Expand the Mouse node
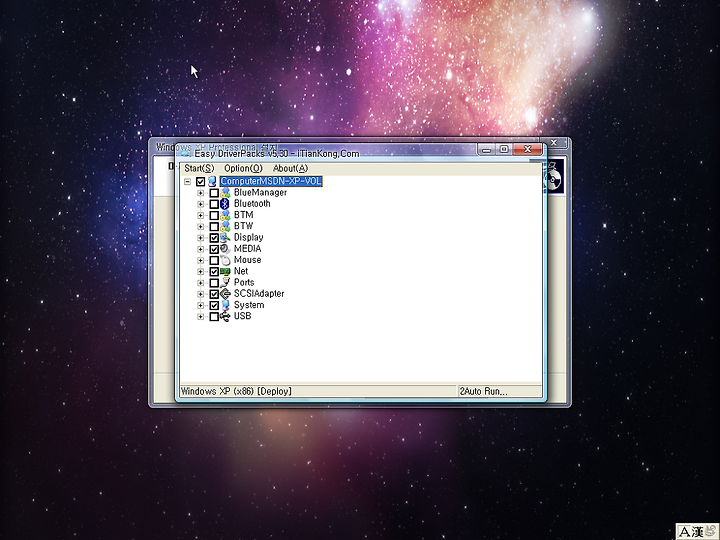Image resolution: width=720 pixels, height=540 pixels. [201, 260]
